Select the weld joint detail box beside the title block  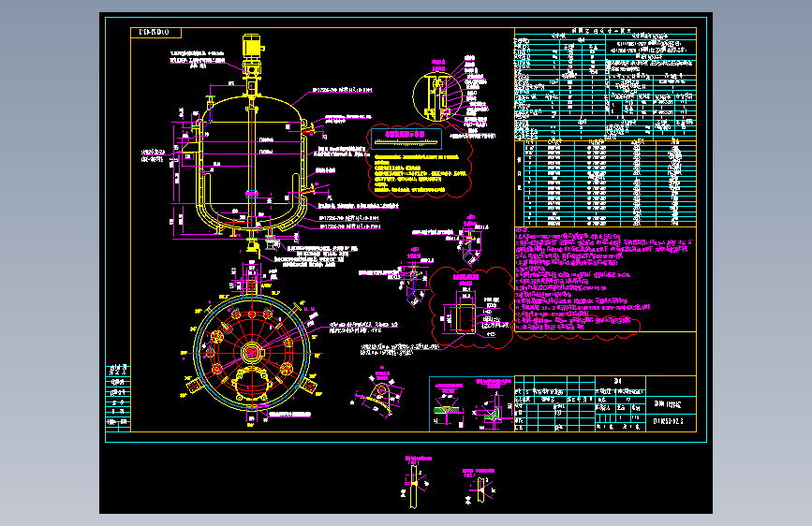[x=472, y=404]
